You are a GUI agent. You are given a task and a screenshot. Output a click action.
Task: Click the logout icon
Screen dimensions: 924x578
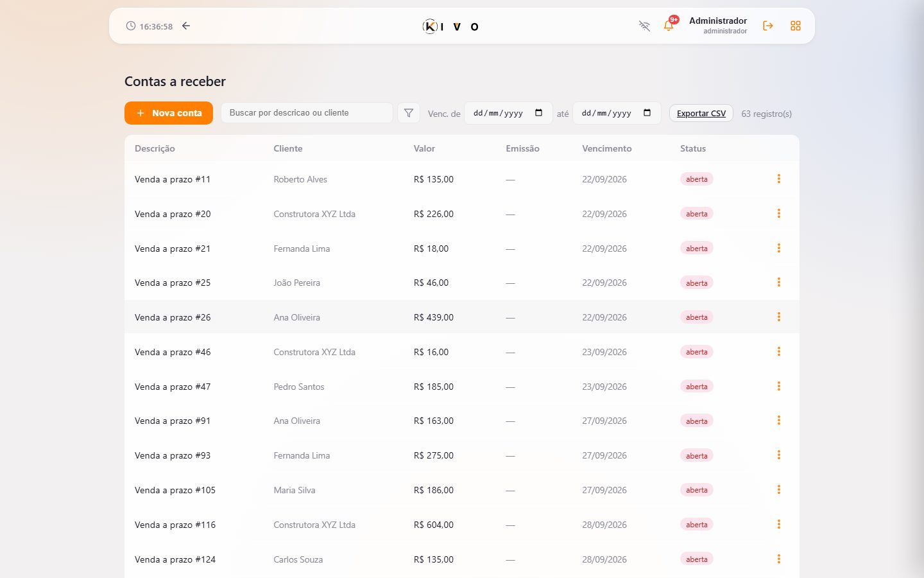pos(767,26)
